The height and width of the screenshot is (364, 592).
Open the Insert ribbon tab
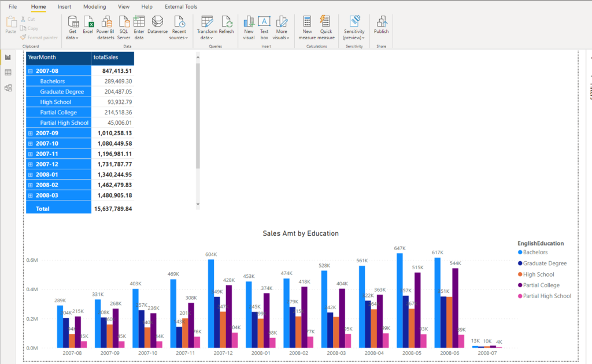[x=64, y=6]
